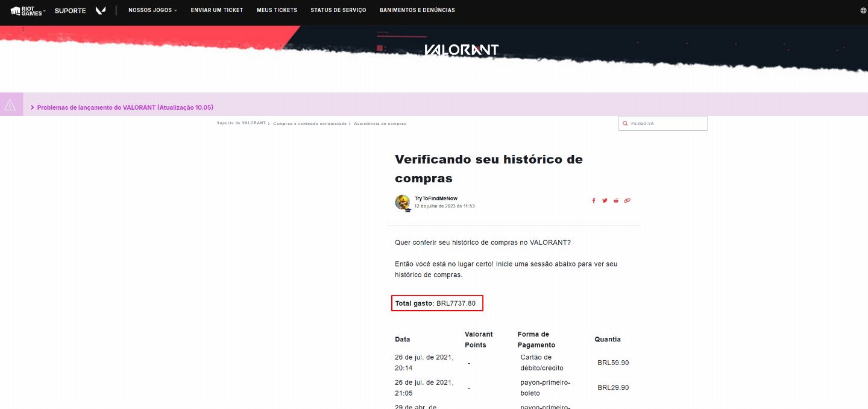Open the Suporte home link

click(70, 10)
